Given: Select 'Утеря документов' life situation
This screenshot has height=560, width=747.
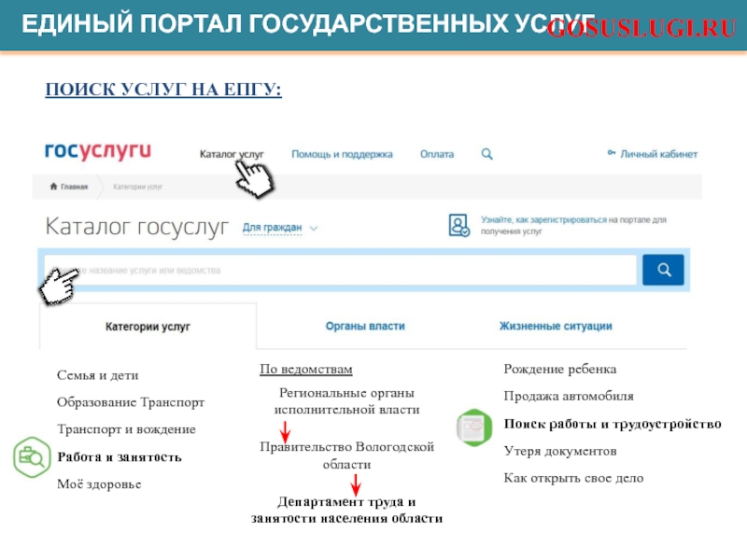Looking at the screenshot, I should click(x=560, y=451).
